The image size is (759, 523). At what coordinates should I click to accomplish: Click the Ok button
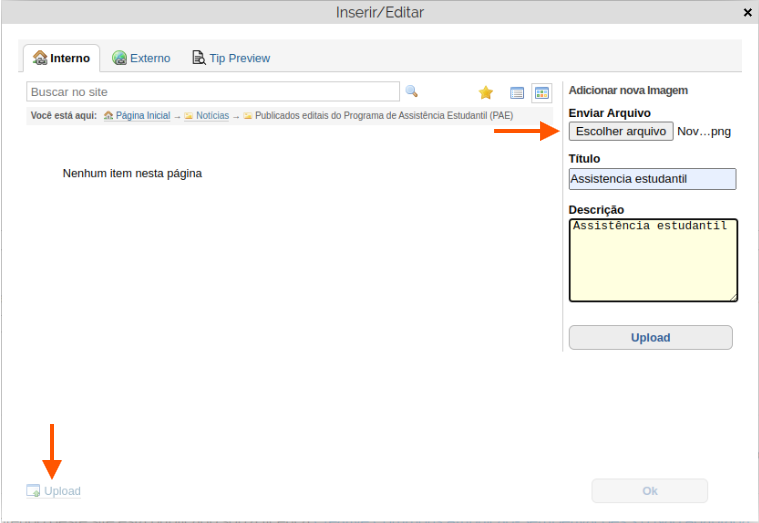tap(649, 491)
